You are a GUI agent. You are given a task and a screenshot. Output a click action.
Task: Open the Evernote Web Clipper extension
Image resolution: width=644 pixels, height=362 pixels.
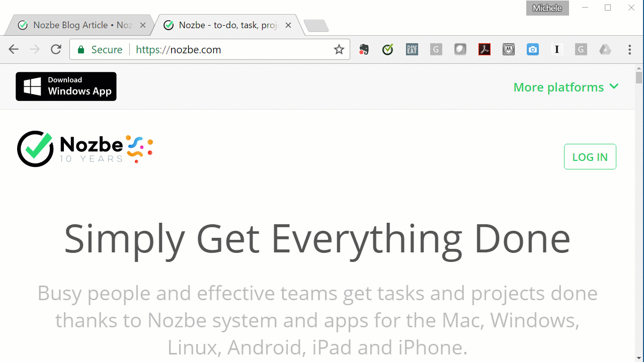364,49
